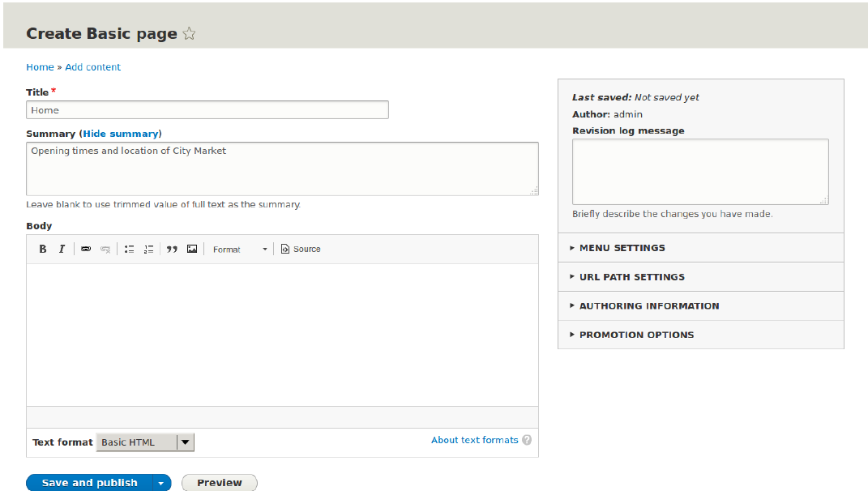Viewport: 868px width, 491px height.
Task: Toggle italic formatting in the Body editor
Action: coord(62,250)
